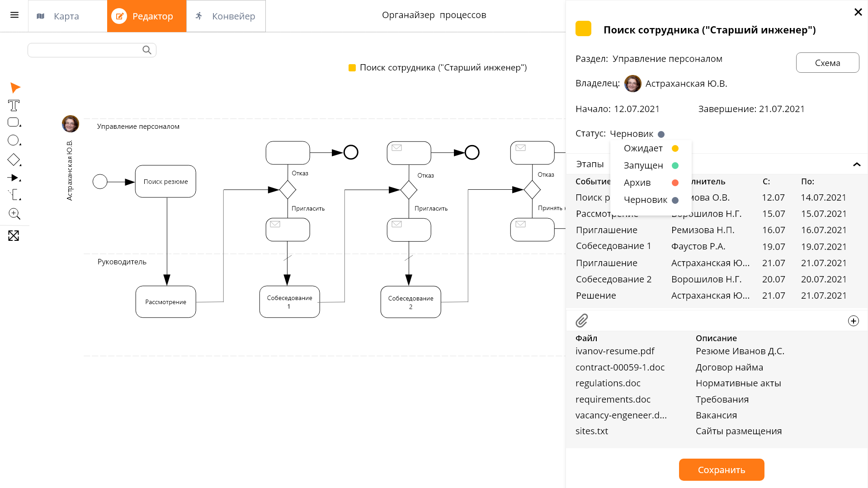Click the fit-to-screen tool
The image size is (868, 488).
tap(14, 235)
